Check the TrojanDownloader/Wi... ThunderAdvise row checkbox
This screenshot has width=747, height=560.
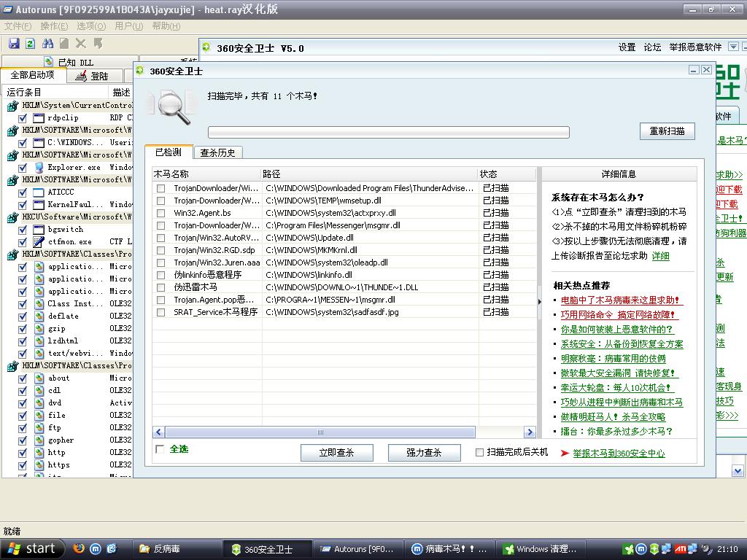pos(161,188)
